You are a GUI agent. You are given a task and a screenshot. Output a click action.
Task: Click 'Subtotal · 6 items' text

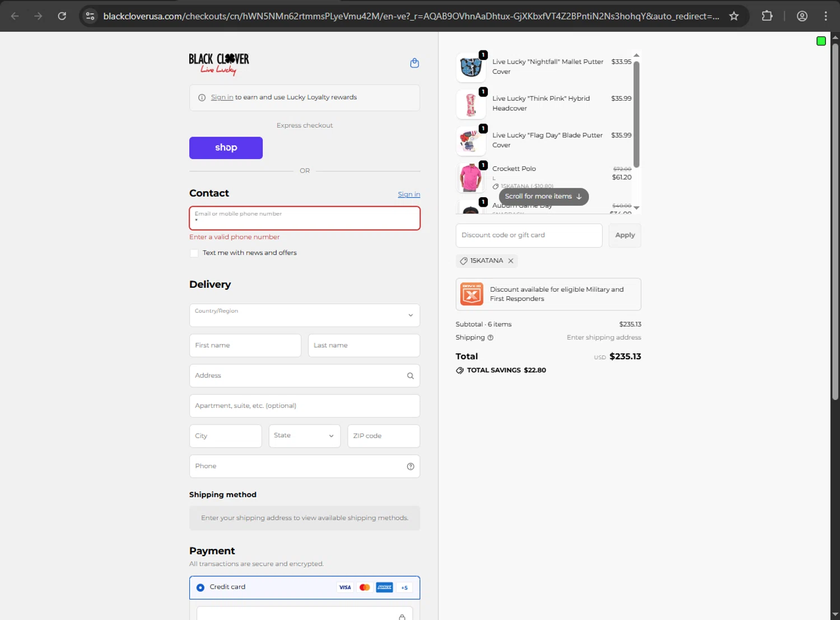point(483,325)
